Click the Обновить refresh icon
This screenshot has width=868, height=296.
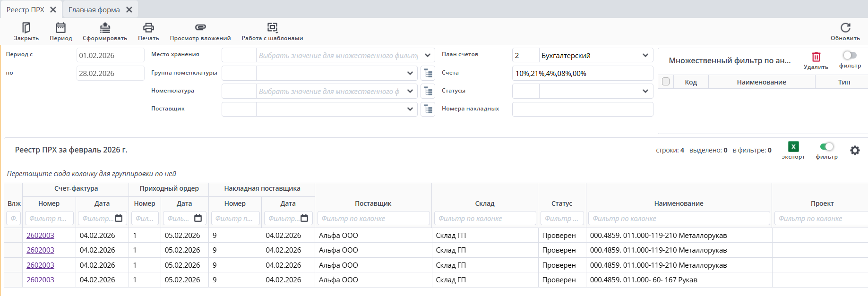pyautogui.click(x=845, y=28)
